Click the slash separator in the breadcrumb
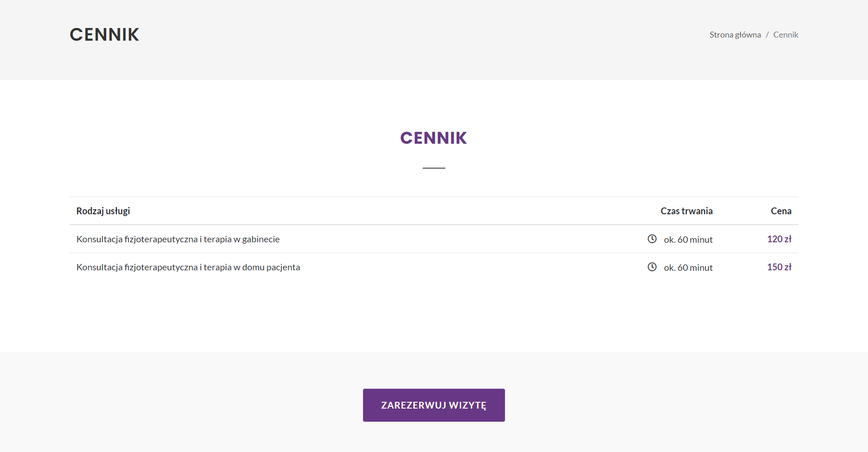Image resolution: width=868 pixels, height=452 pixels. point(767,35)
